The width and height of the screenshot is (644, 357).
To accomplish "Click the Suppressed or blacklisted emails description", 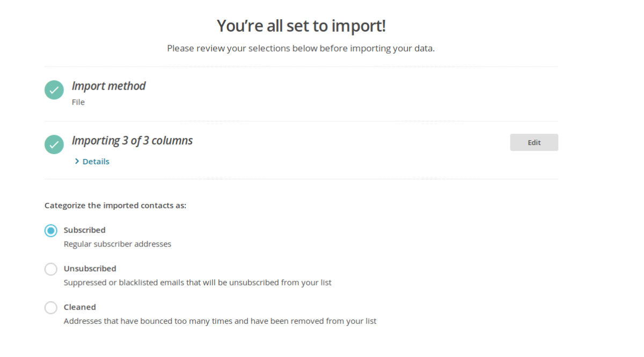I will 197,282.
